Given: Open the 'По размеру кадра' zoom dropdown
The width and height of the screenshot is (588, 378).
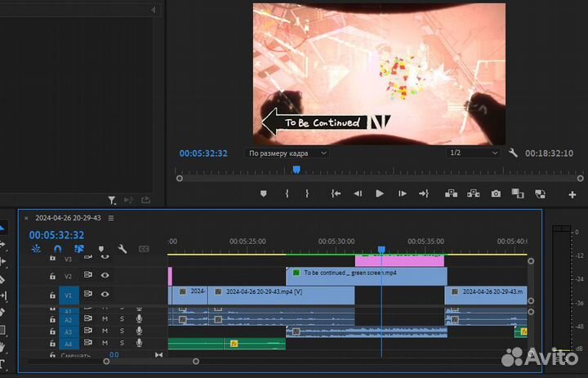Looking at the screenshot, I should pyautogui.click(x=287, y=153).
